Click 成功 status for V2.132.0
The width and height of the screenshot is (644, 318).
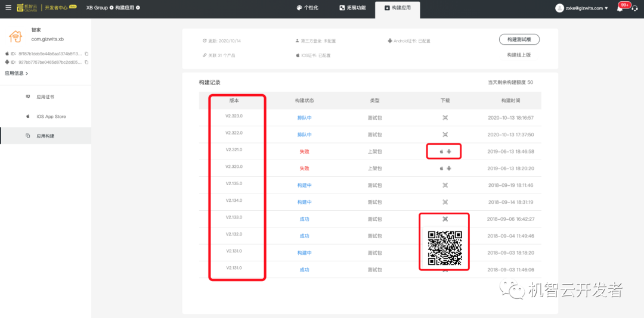304,236
